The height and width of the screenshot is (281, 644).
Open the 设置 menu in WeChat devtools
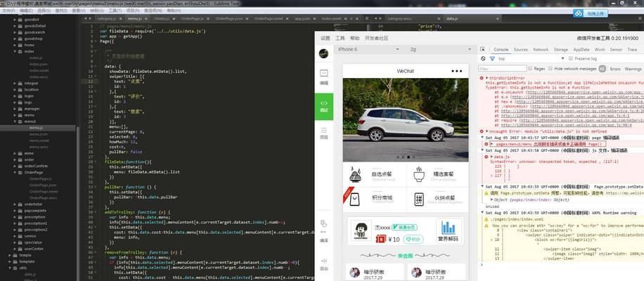(326, 38)
